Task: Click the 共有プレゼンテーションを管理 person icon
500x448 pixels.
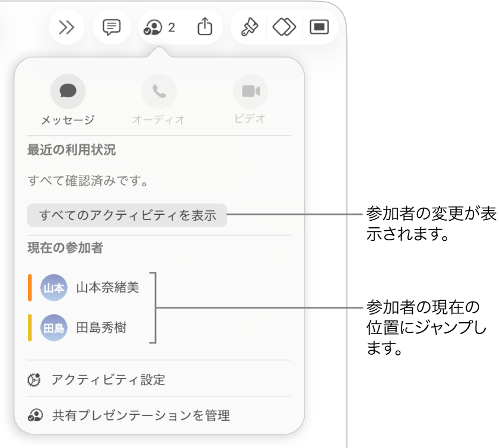Action: (34, 415)
